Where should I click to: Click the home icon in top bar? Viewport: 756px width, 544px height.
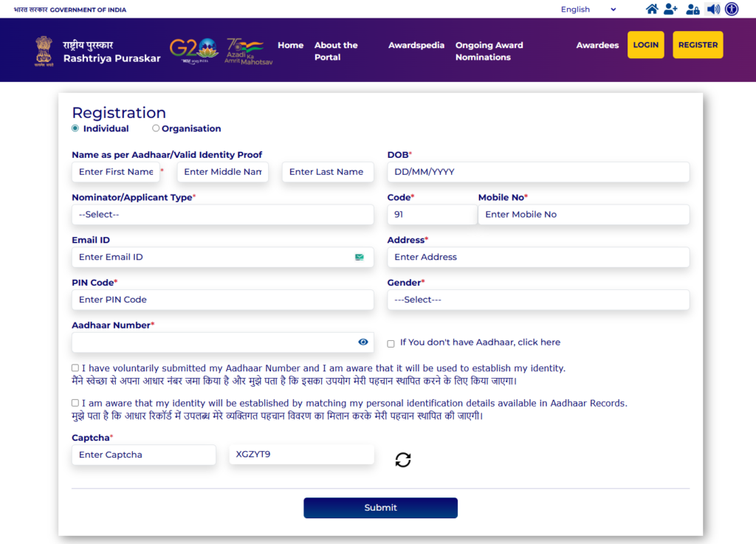(652, 10)
